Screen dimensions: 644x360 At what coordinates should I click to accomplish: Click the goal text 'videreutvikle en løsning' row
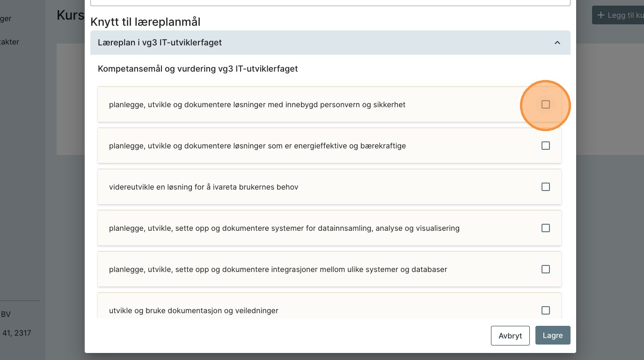point(204,187)
